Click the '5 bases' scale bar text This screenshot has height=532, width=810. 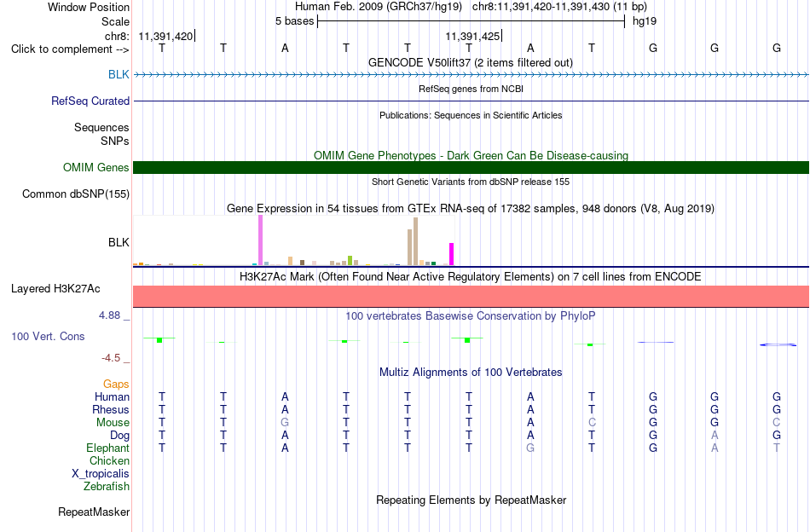tap(294, 21)
